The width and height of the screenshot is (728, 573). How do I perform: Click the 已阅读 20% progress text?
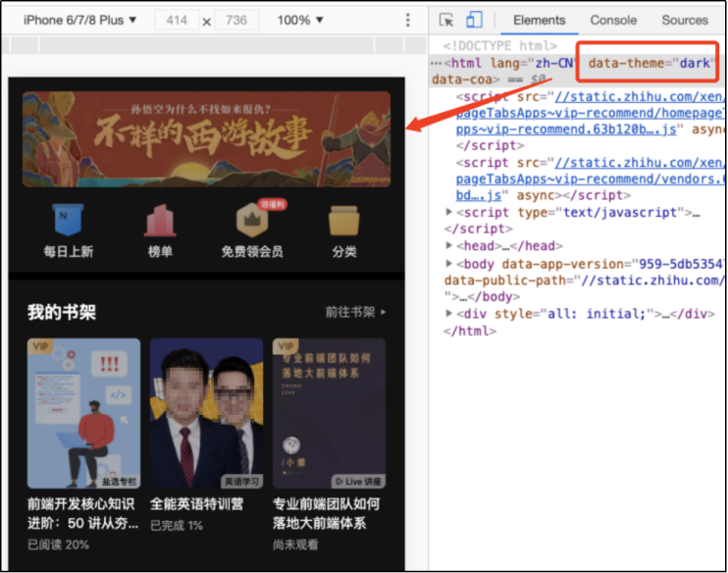(58, 545)
